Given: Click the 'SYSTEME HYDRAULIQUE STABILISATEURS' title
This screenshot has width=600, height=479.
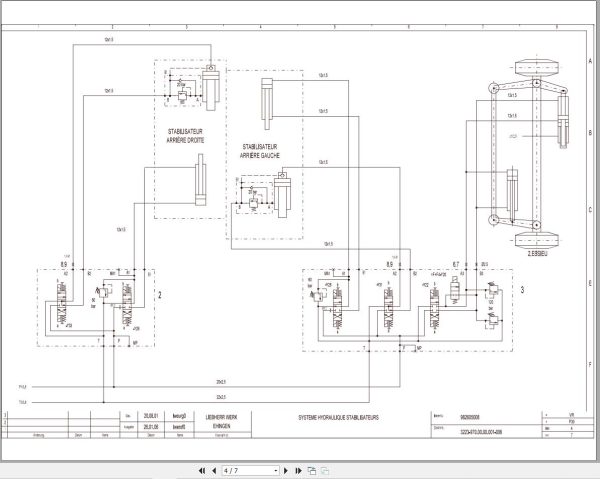Looking at the screenshot, I should (x=339, y=417).
